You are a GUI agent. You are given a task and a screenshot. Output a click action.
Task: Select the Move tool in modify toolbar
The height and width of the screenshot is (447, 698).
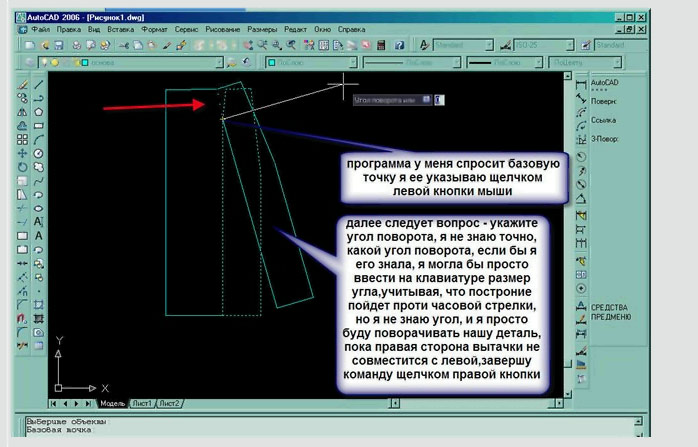pyautogui.click(x=22, y=154)
